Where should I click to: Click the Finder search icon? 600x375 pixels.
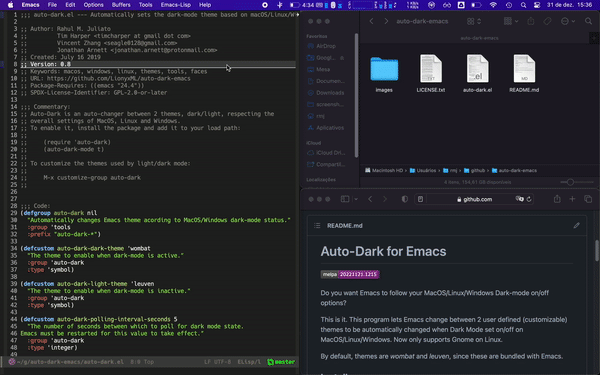(x=589, y=21)
